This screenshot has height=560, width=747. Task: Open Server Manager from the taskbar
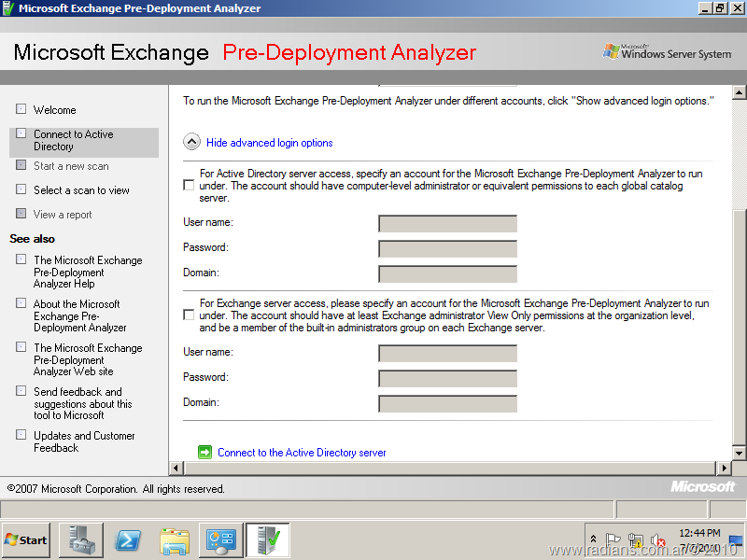click(x=81, y=540)
